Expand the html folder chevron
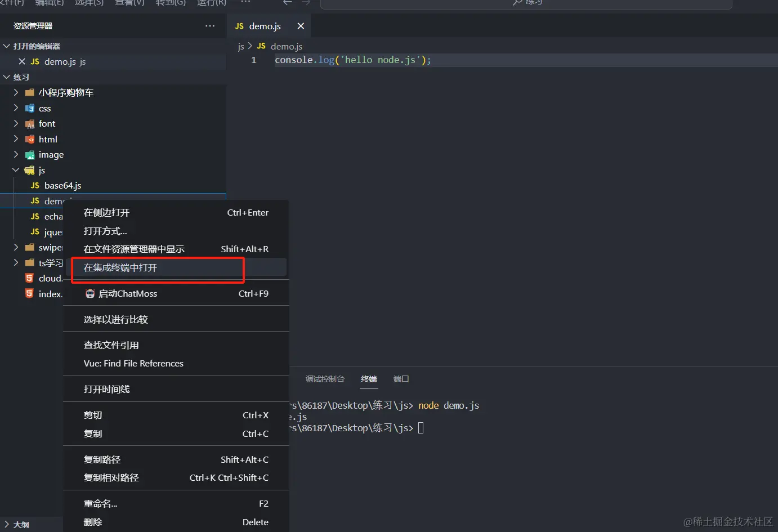778x532 pixels. tap(16, 139)
